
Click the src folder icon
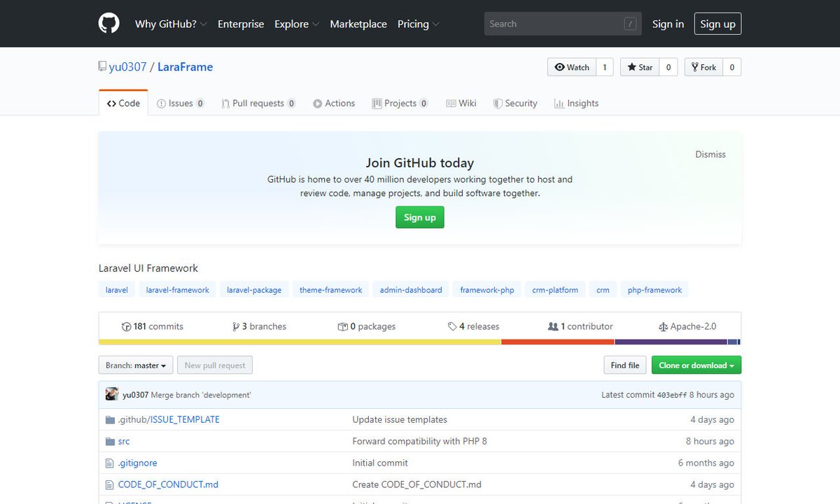[110, 442]
